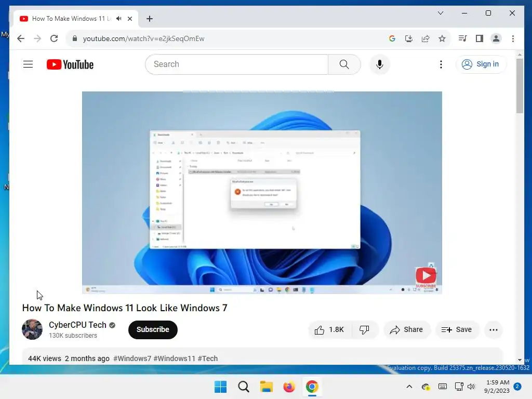
Task: Click the video title text
Action: pos(125,308)
